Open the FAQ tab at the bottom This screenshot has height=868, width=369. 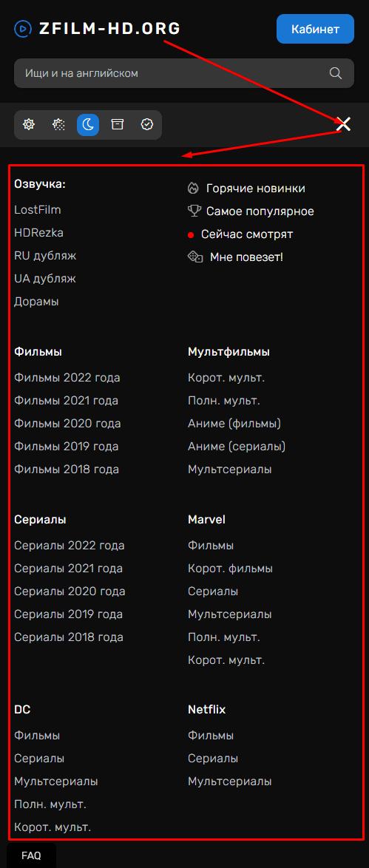pos(31,855)
